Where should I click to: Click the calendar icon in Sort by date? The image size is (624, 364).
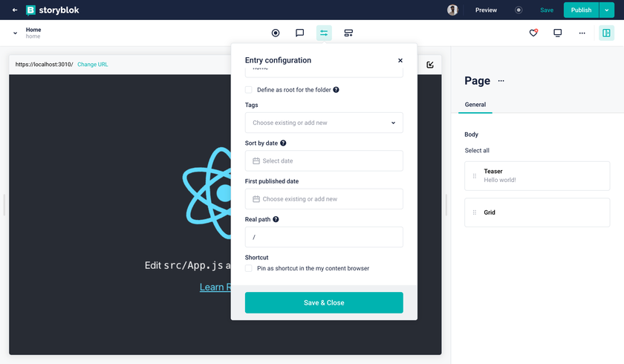256,160
